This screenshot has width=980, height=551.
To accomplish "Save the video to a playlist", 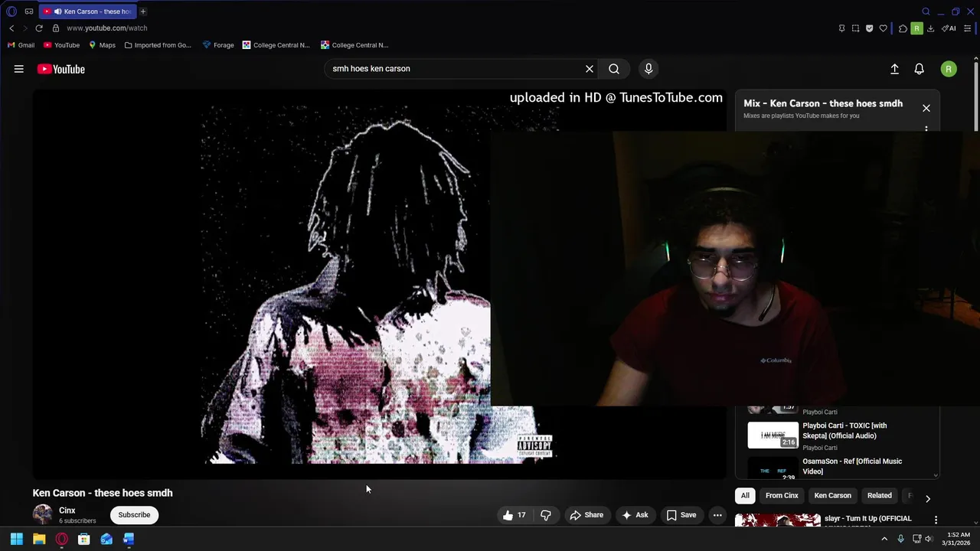I will (681, 515).
